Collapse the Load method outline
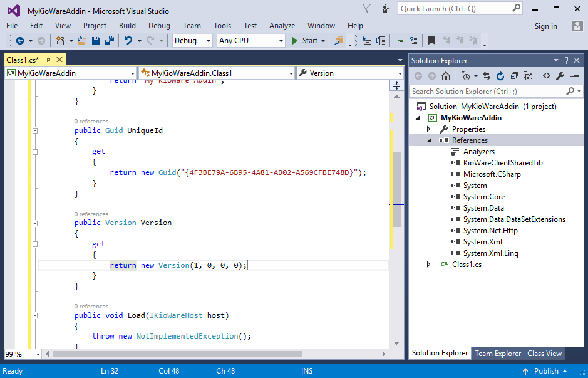This screenshot has height=378, width=588. coord(35,316)
